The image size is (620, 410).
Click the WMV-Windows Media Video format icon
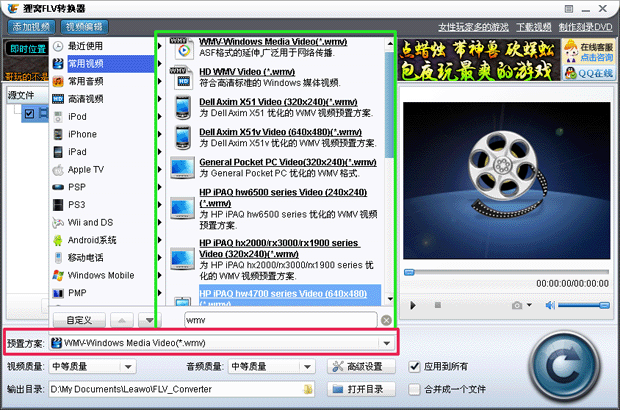coord(182,48)
